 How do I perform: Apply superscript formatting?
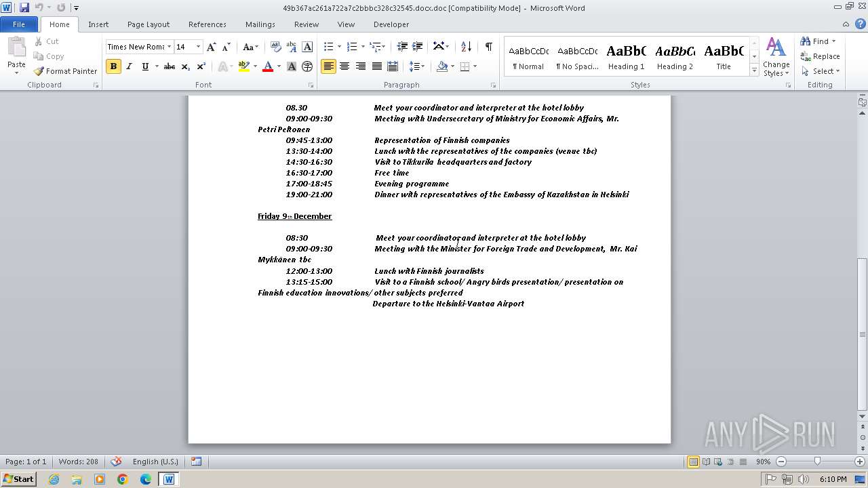tap(201, 66)
